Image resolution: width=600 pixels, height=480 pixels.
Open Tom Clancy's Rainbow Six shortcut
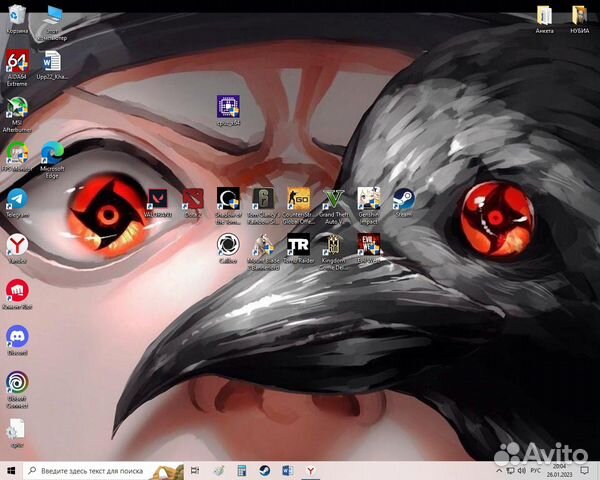pos(262,198)
